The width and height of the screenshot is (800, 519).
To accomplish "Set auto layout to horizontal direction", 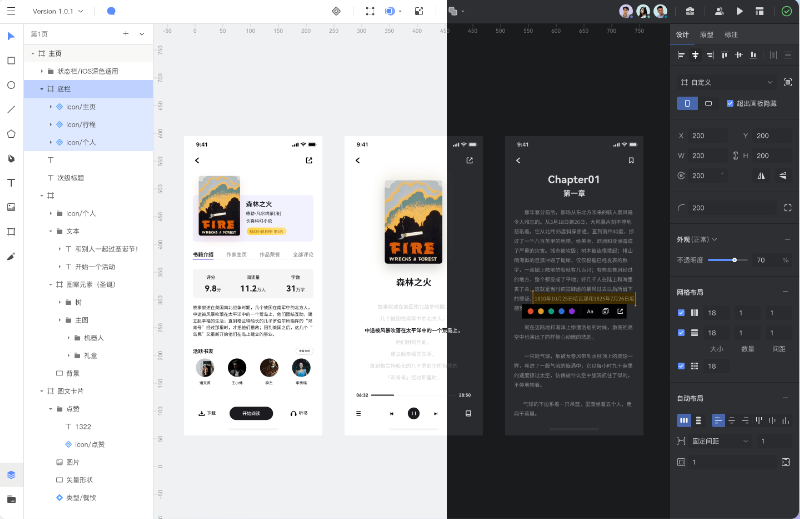I will (684, 421).
